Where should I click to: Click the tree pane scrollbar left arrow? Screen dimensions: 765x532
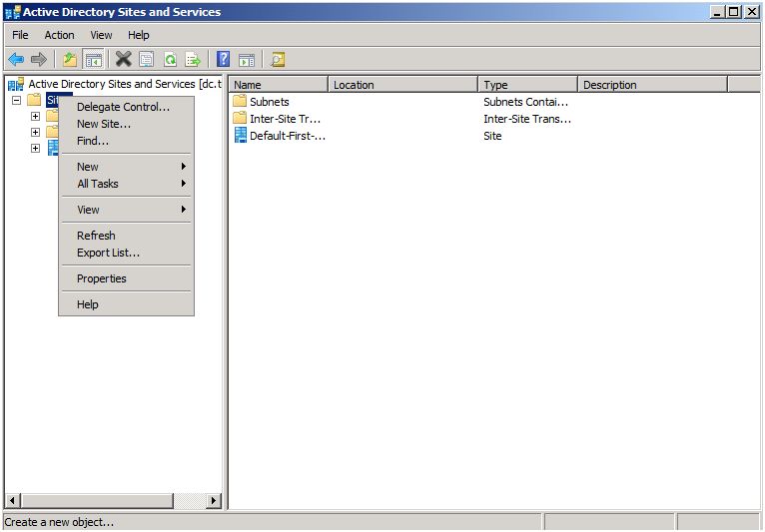pyautogui.click(x=13, y=500)
